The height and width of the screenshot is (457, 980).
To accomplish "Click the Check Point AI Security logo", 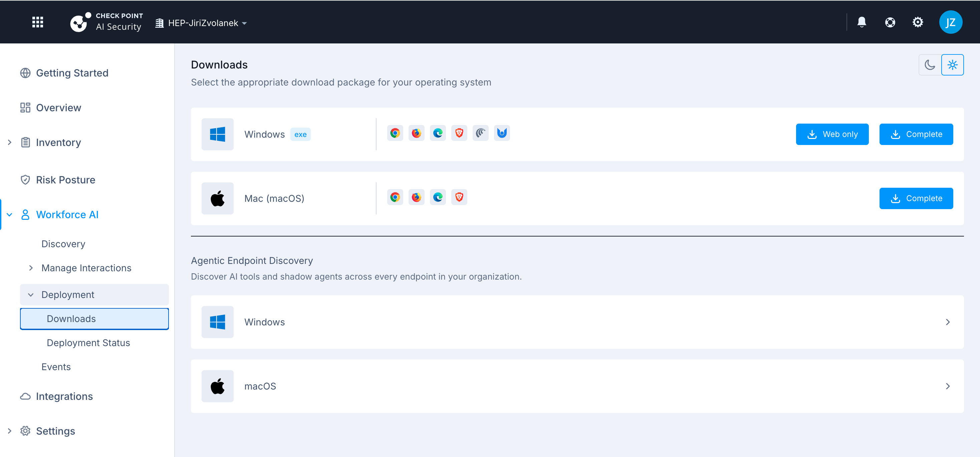I will (x=106, y=22).
